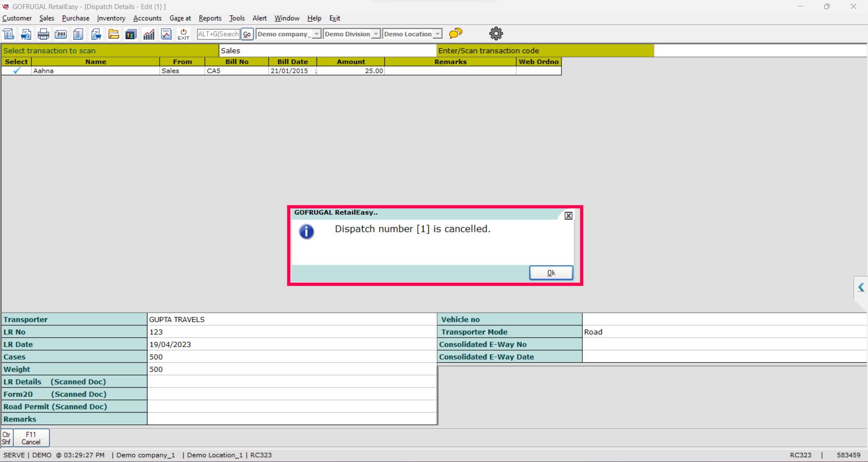This screenshot has width=868, height=462.
Task: Click the LR Details scanned doc field
Action: (x=292, y=382)
